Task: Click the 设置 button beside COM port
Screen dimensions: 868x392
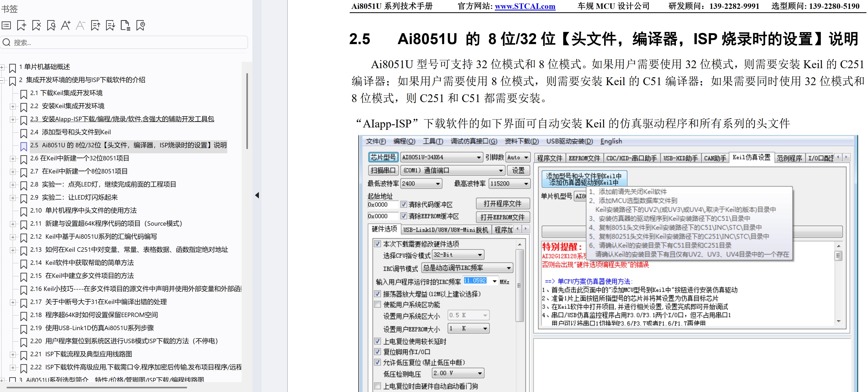Action: (518, 170)
